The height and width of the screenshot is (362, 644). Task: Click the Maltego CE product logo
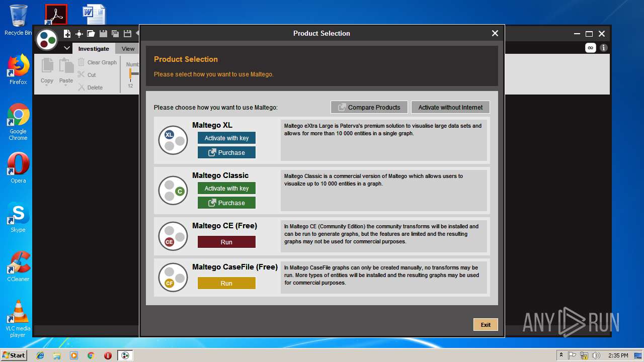(x=173, y=236)
